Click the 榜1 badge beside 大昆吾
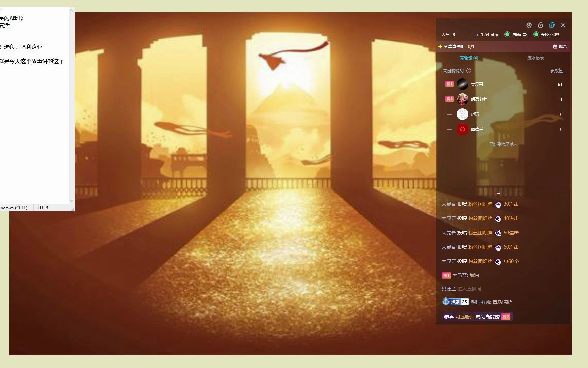Image resolution: width=588 pixels, height=368 pixels. point(449,84)
